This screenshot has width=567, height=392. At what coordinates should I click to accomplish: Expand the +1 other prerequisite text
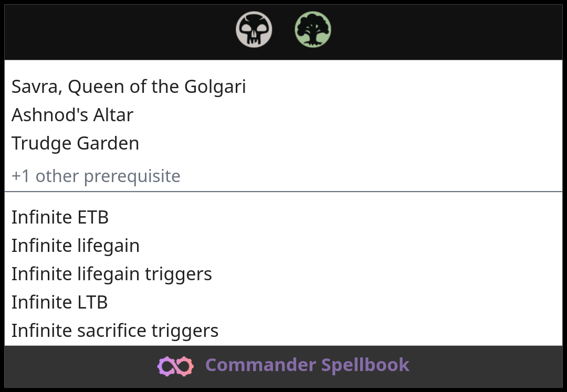tap(96, 176)
